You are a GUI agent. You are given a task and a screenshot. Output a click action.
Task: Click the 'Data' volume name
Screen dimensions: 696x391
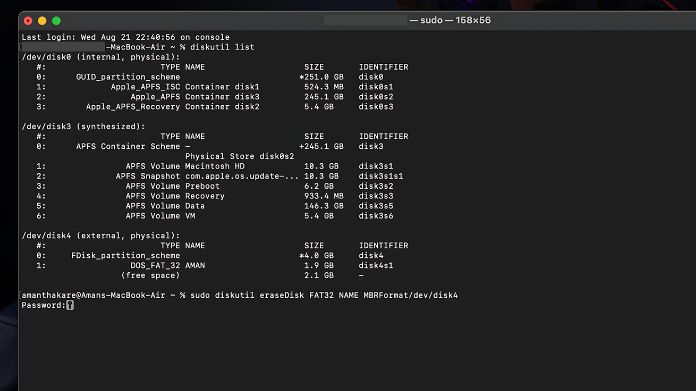[x=195, y=206]
